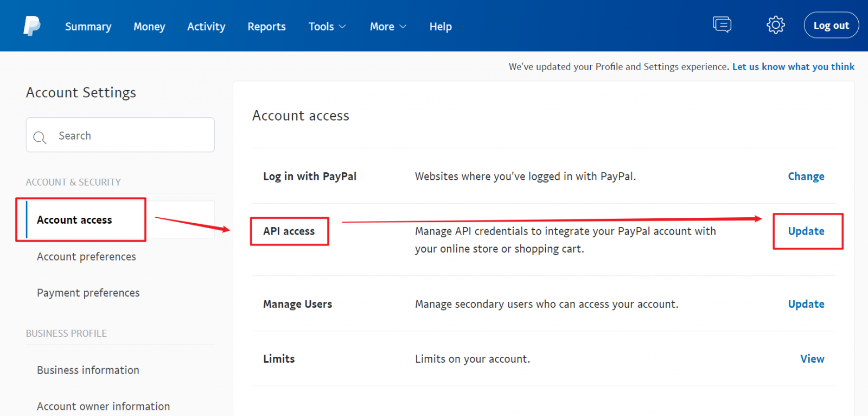Expand the More dropdown chevron
868x416 pixels.
(x=403, y=27)
